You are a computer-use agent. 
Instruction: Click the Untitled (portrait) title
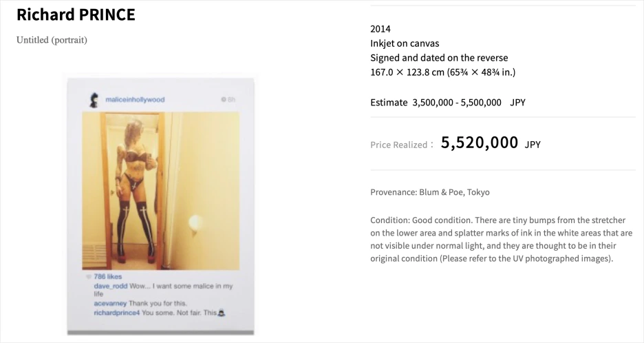tap(52, 40)
